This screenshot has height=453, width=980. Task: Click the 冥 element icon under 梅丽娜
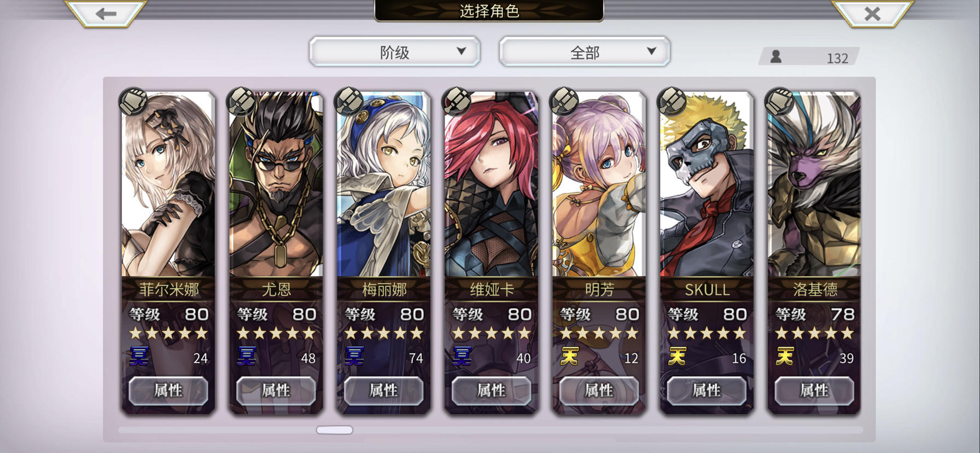[x=354, y=357]
